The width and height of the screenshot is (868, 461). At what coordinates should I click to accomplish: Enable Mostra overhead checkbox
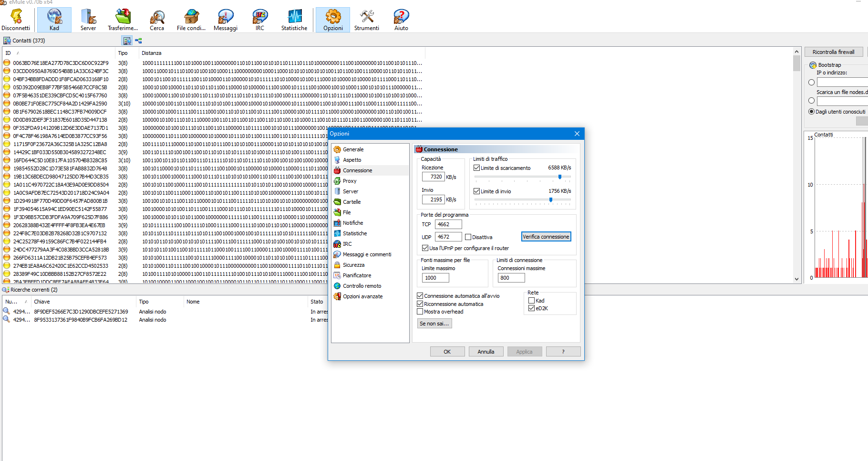(420, 312)
